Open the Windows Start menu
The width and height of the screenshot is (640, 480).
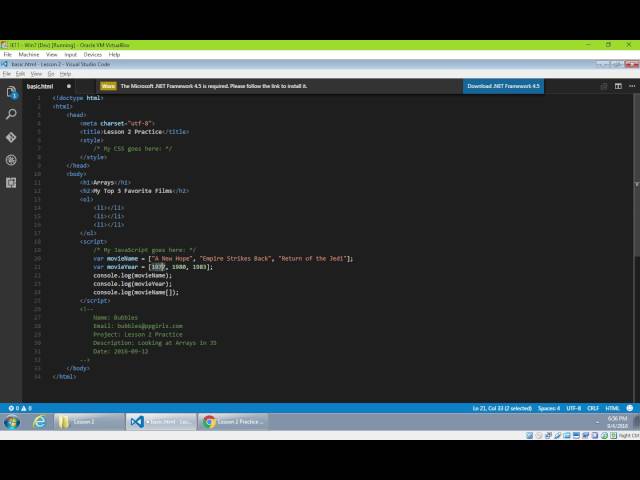(x=12, y=422)
